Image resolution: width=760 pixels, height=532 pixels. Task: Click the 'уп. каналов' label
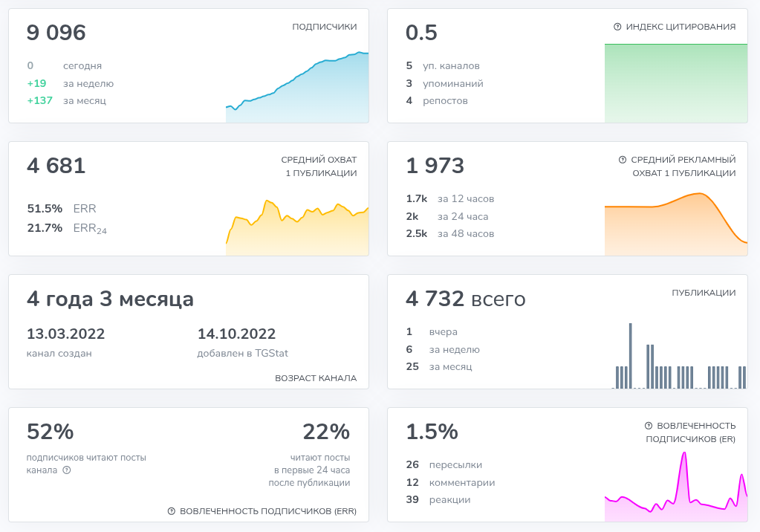tap(451, 66)
